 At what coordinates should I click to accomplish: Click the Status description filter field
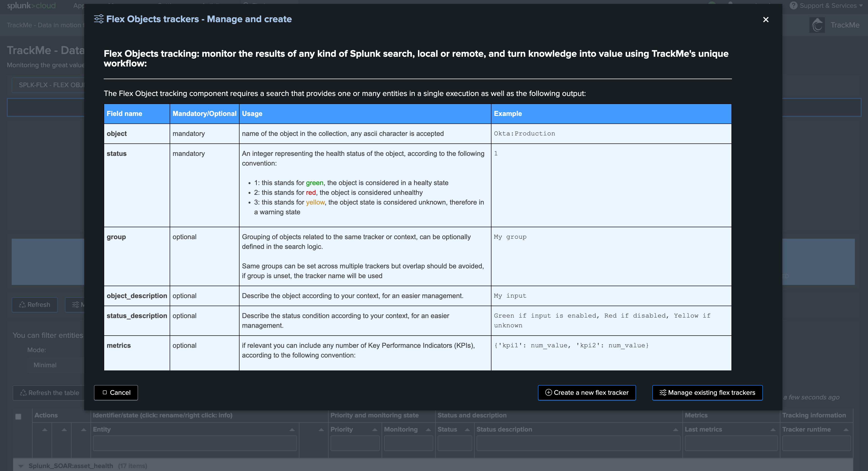(578, 443)
